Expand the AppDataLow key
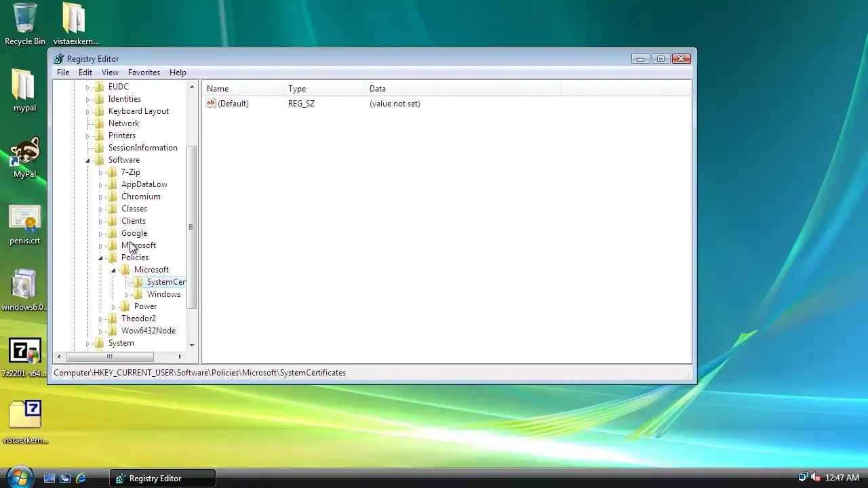This screenshot has height=488, width=868. [x=100, y=184]
